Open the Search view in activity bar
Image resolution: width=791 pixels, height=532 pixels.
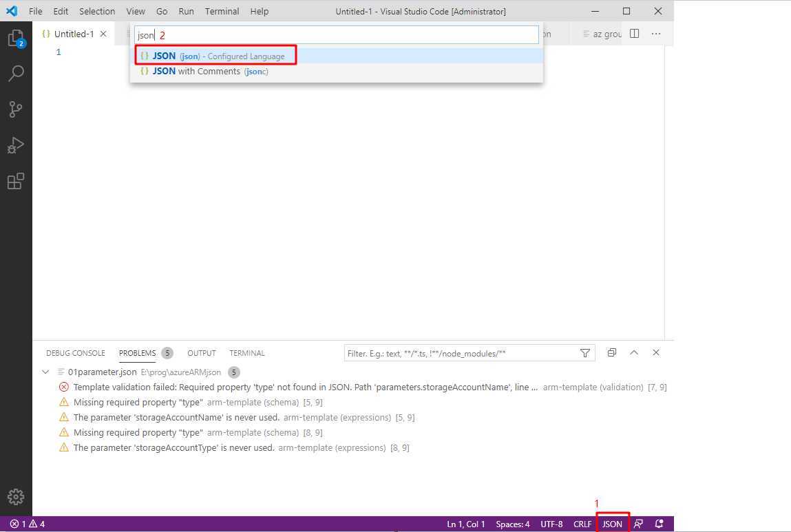coord(16,74)
